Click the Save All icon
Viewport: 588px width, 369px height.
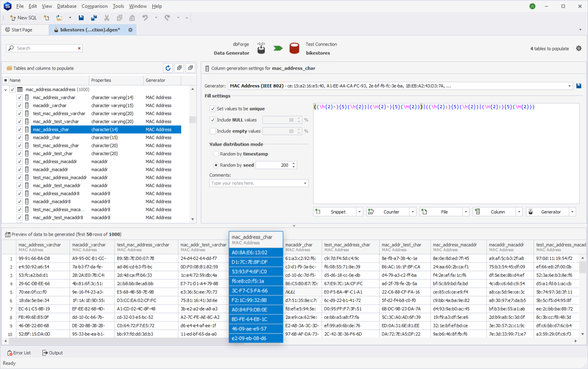pos(94,18)
